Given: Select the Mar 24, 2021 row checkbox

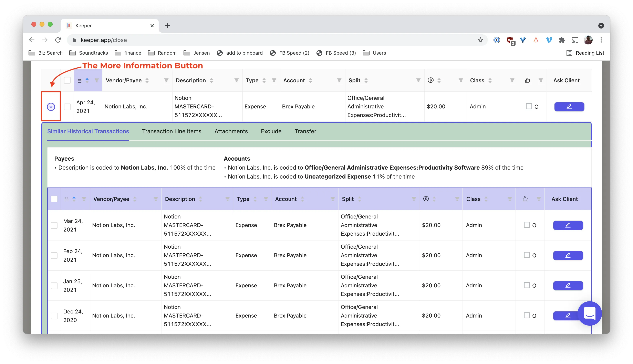Looking at the screenshot, I should click(54, 225).
